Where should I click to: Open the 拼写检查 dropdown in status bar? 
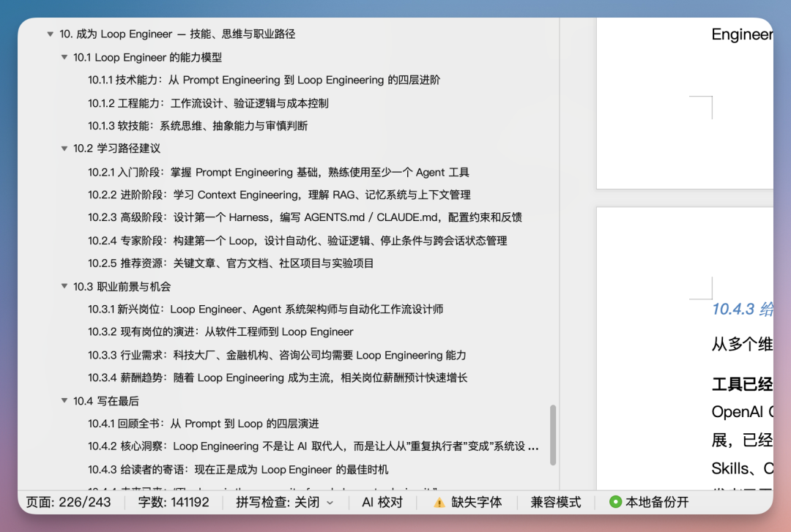click(284, 502)
